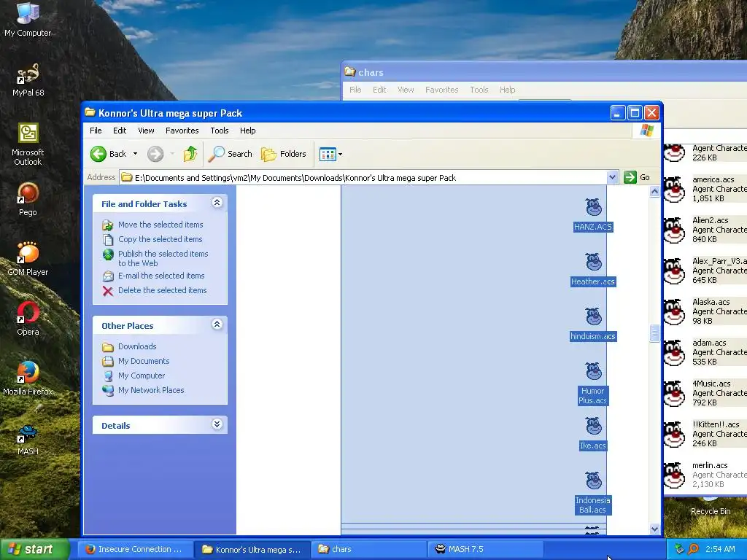Select Alaska.acs icon in chars window

tap(675, 312)
